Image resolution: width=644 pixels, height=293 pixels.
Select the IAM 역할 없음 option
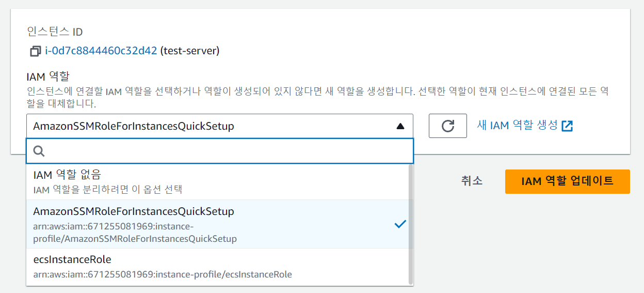click(217, 182)
